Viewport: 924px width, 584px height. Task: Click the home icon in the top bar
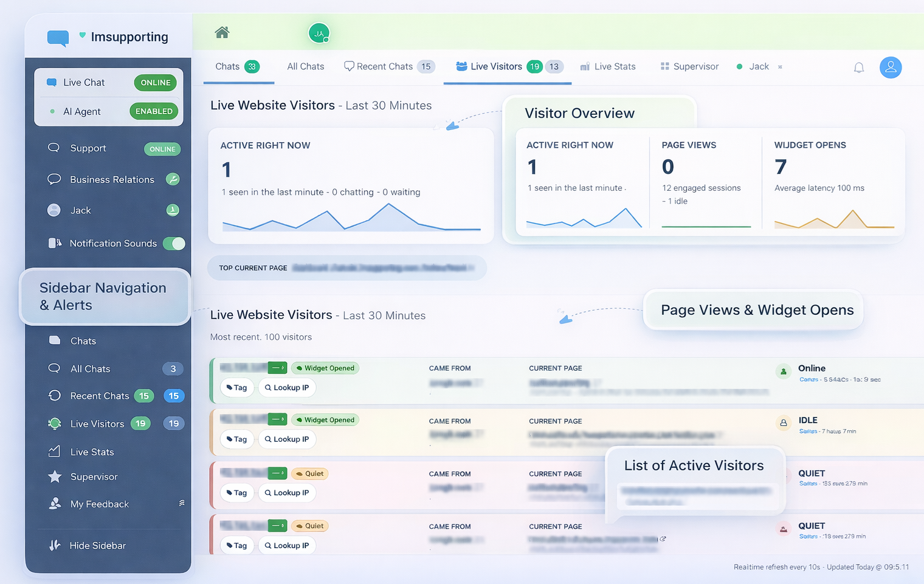point(222,33)
